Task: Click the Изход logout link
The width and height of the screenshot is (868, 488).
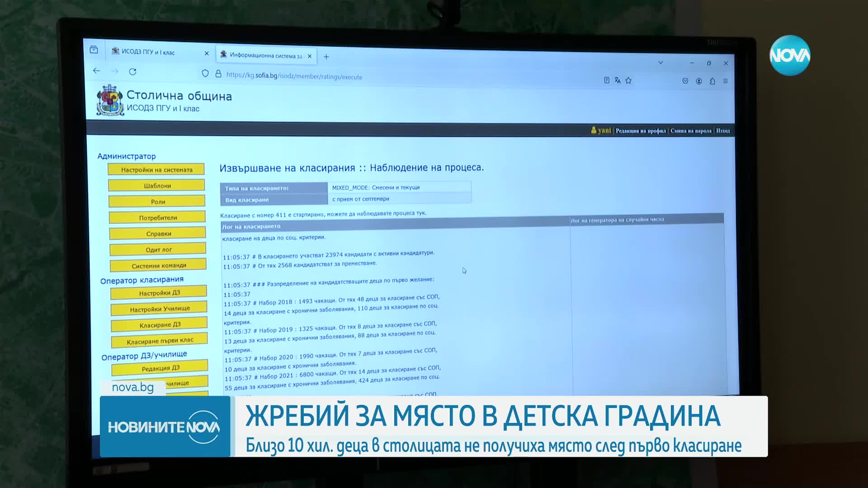Action: (x=722, y=131)
